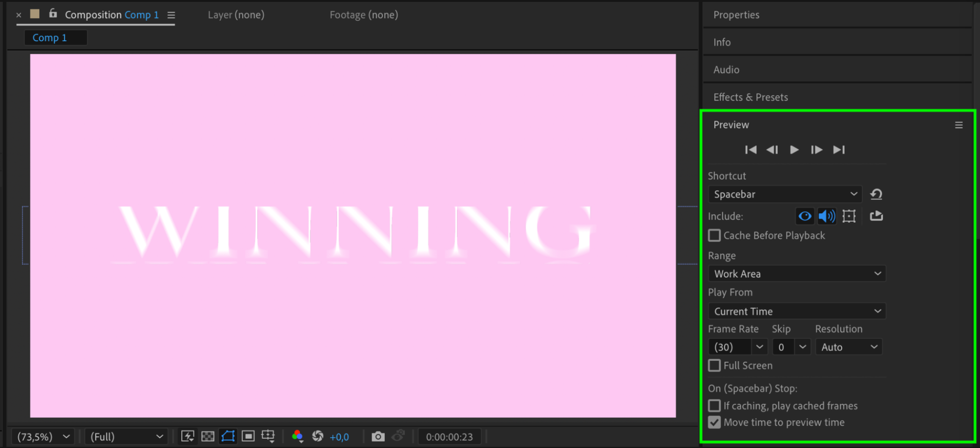This screenshot has height=448, width=980.
Task: Open the magnification ratio dropdown (73,5%)
Action: (43, 437)
